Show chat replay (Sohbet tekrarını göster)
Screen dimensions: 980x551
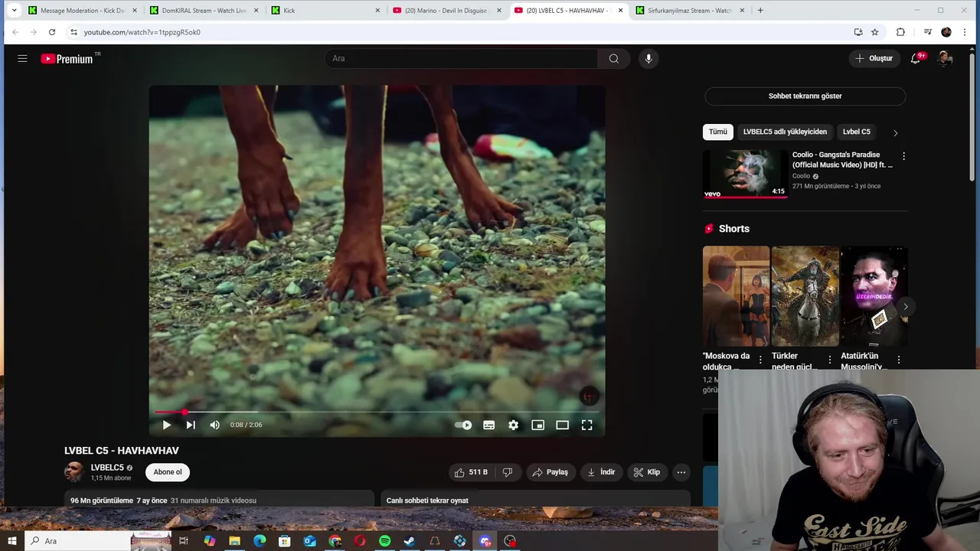click(805, 96)
